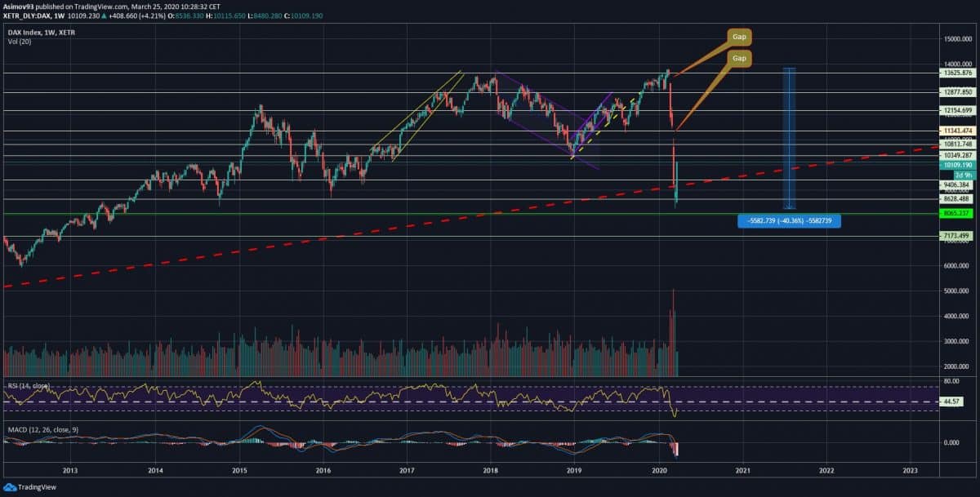The width and height of the screenshot is (980, 497).
Task: Select the blue price range measurement box
Action: (x=790, y=137)
